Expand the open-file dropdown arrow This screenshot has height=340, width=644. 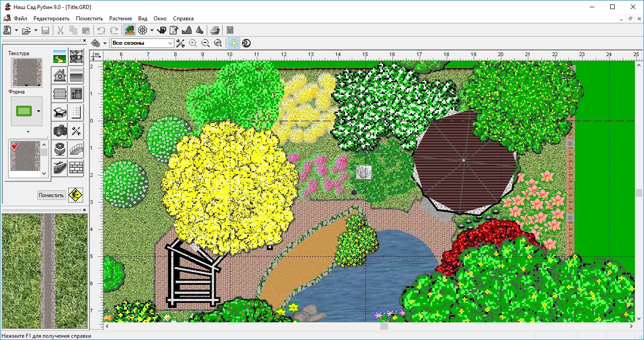click(36, 31)
